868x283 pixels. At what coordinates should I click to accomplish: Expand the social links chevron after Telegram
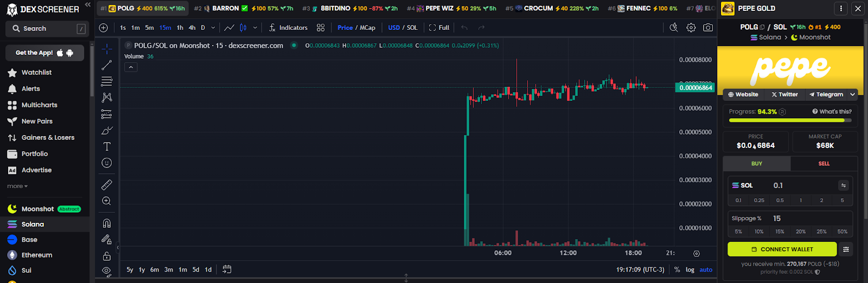[x=852, y=94]
